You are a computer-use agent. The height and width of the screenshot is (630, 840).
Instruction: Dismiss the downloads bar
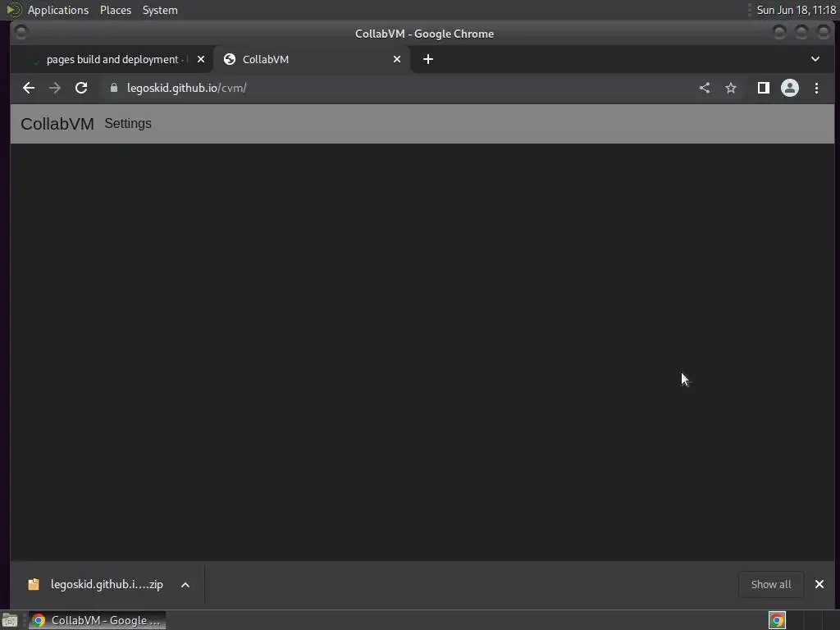pos(819,584)
